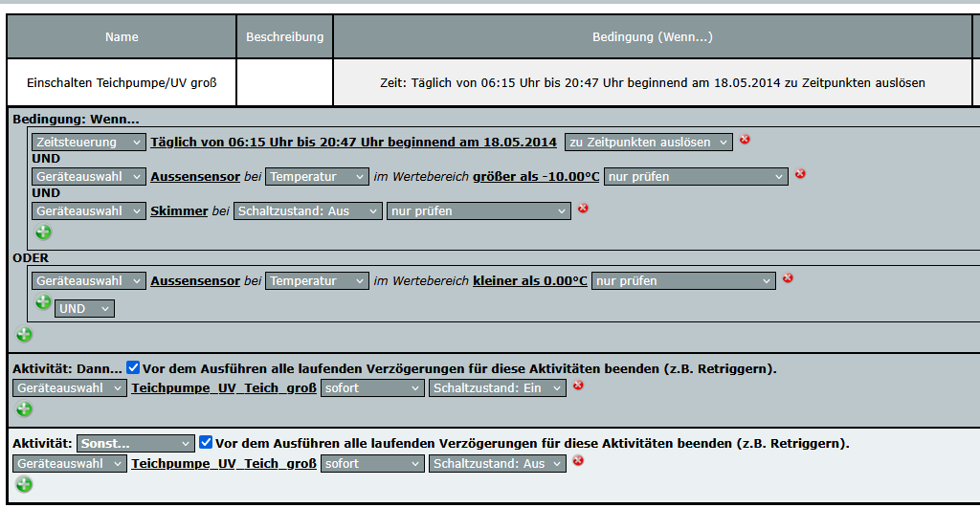
Task: Delete the Zeitsteuerung condition with its red X
Action: click(x=745, y=140)
